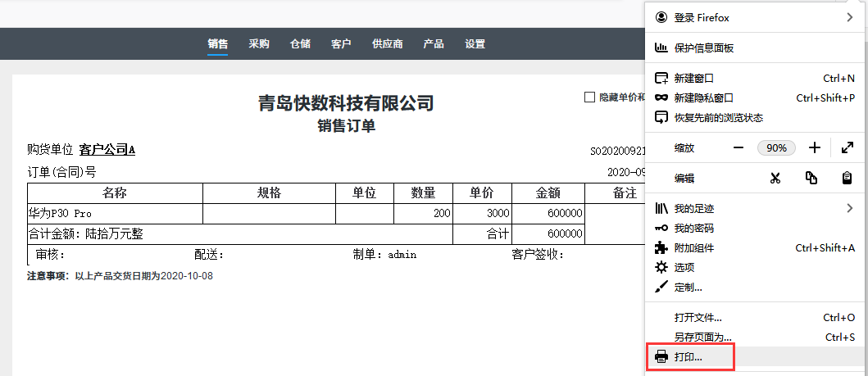The image size is (868, 376).
Task: Click the printer icon next to 打印
Action: point(661,356)
